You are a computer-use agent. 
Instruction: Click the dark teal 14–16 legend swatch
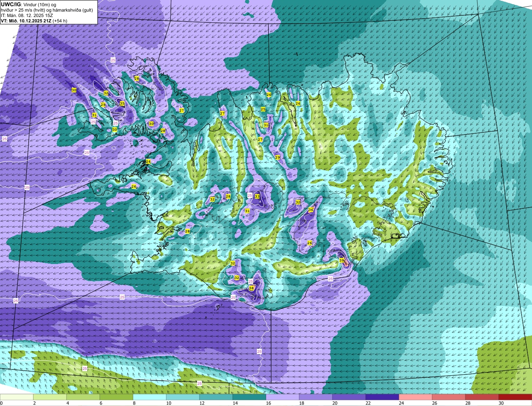tap(249, 397)
